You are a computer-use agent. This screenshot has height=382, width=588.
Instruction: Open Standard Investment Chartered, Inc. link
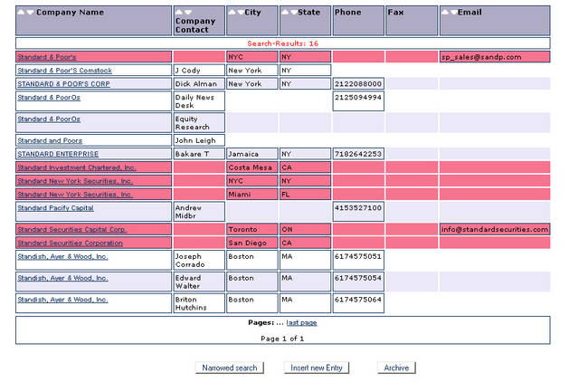coord(77,167)
